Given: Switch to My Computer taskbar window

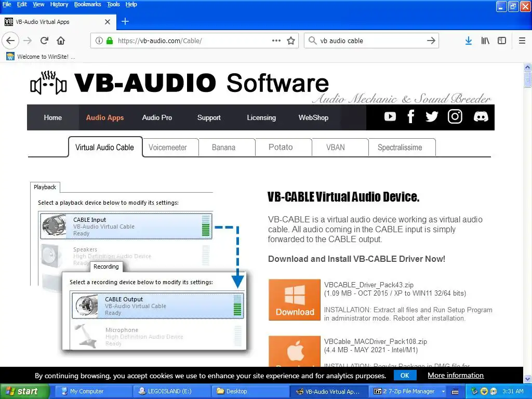Looking at the screenshot, I should coord(92,391).
